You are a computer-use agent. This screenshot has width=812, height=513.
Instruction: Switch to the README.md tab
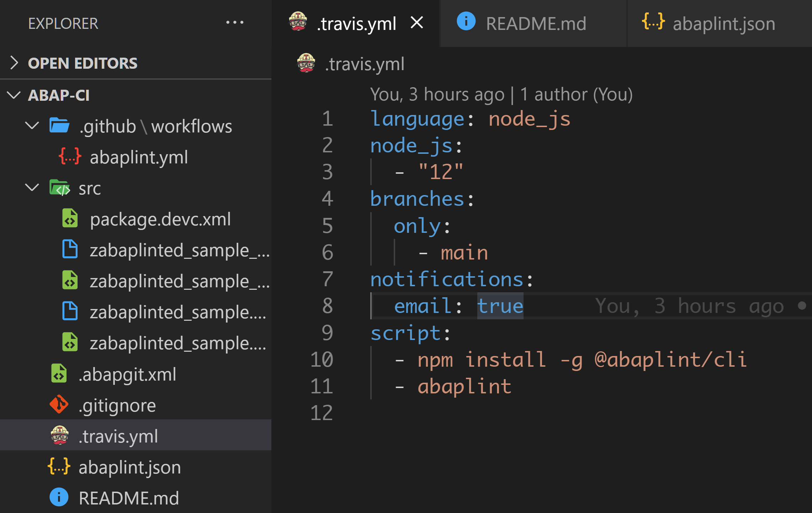(535, 23)
